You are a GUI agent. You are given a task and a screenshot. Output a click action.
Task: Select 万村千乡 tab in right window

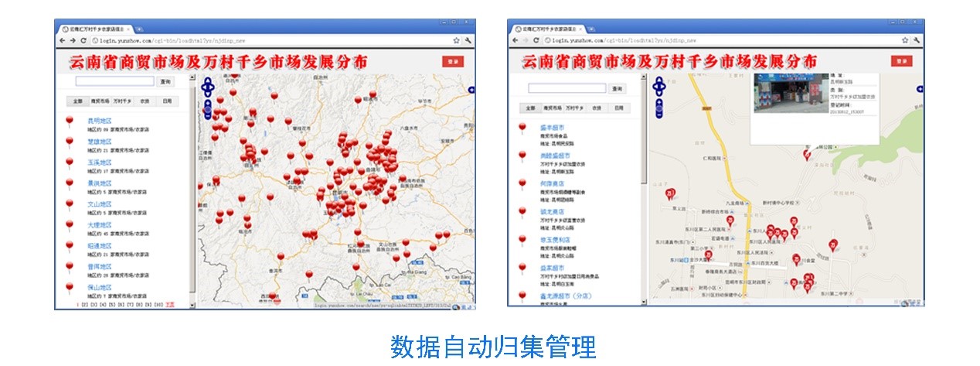point(574,108)
